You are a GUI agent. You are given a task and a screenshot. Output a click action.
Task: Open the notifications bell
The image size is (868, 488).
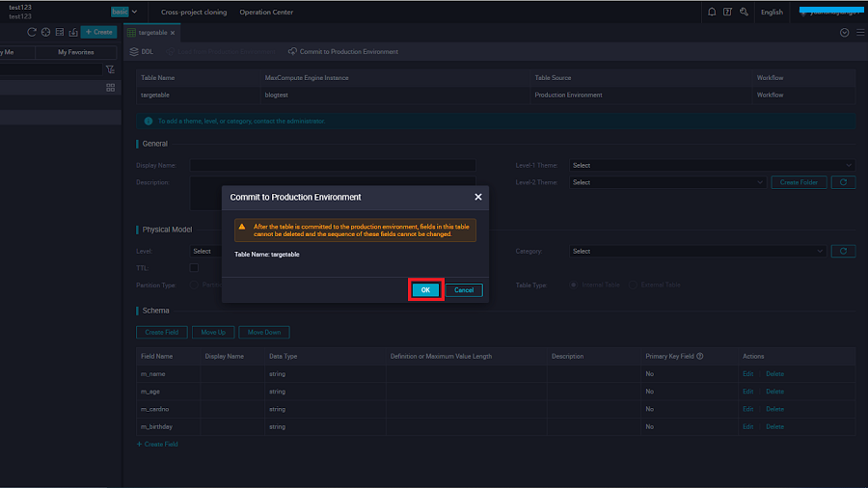712,13
